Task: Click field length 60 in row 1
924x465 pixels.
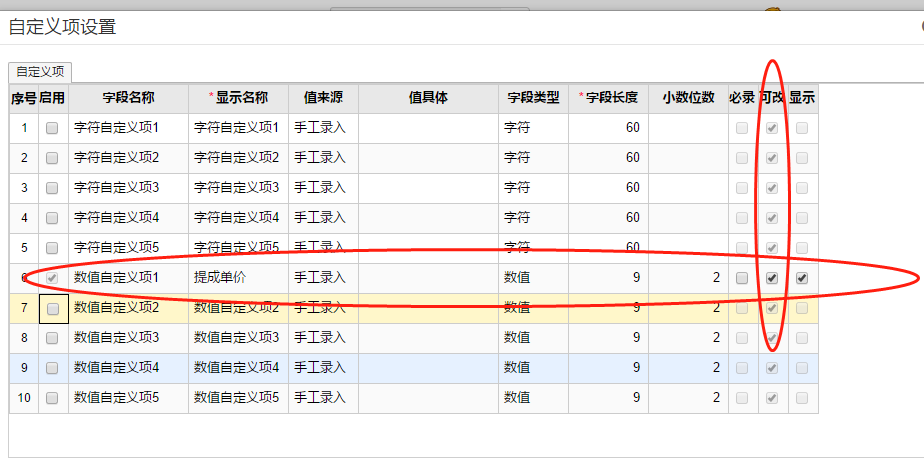Action: (608, 128)
